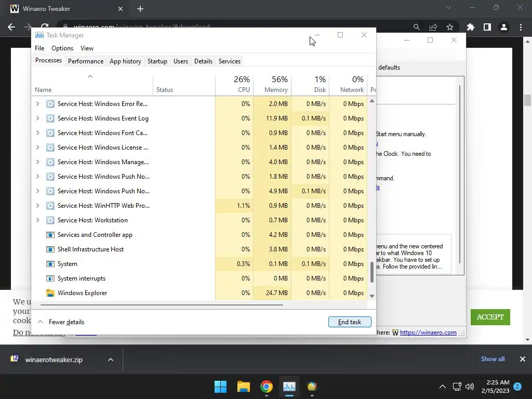Bookmark this page with the star icon
Viewport: 532px width, 399px height.
click(450, 27)
